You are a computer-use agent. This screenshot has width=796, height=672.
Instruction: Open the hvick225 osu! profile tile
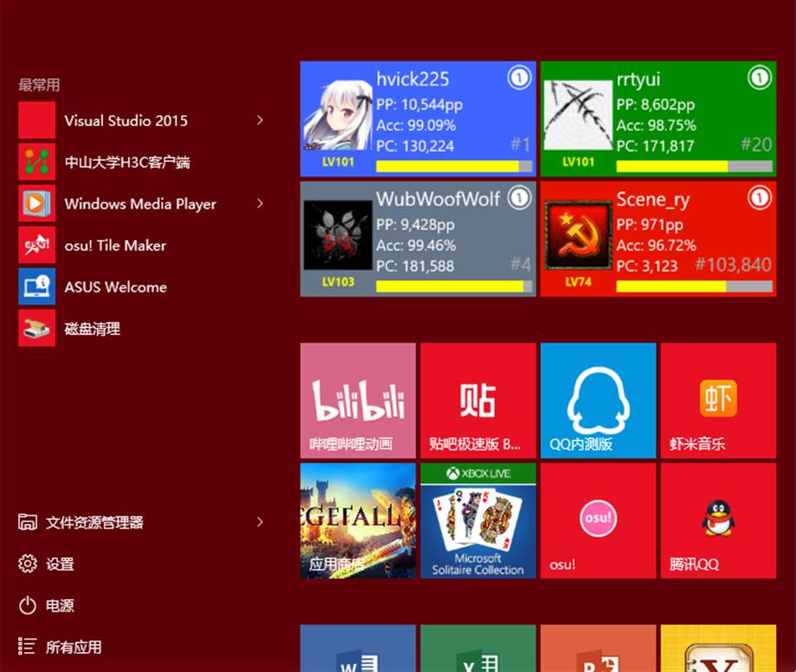point(418,119)
